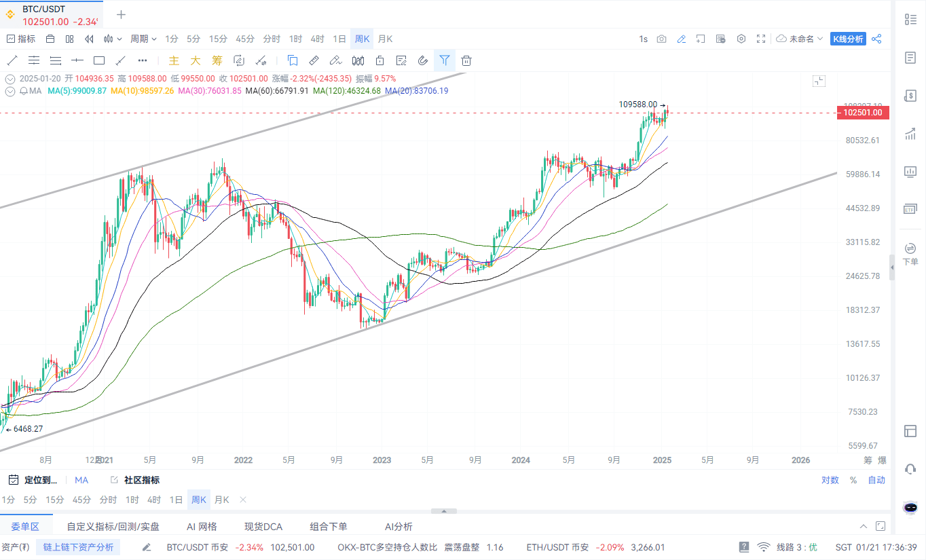Select the 月K timeframe in top bar
The width and height of the screenshot is (926, 560).
[385, 39]
